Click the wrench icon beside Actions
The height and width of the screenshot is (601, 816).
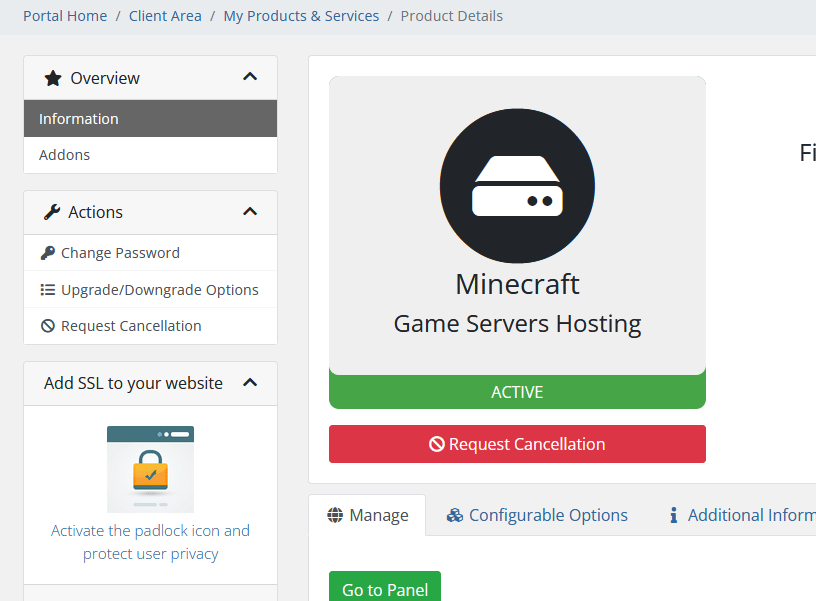(52, 212)
